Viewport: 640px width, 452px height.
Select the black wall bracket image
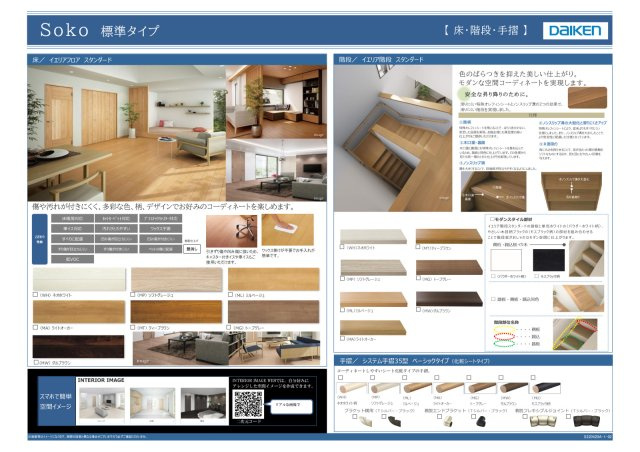[395, 421]
